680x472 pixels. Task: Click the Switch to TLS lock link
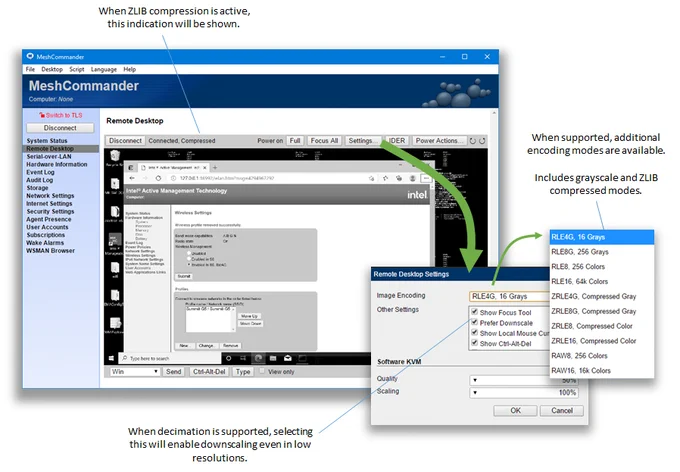61,115
